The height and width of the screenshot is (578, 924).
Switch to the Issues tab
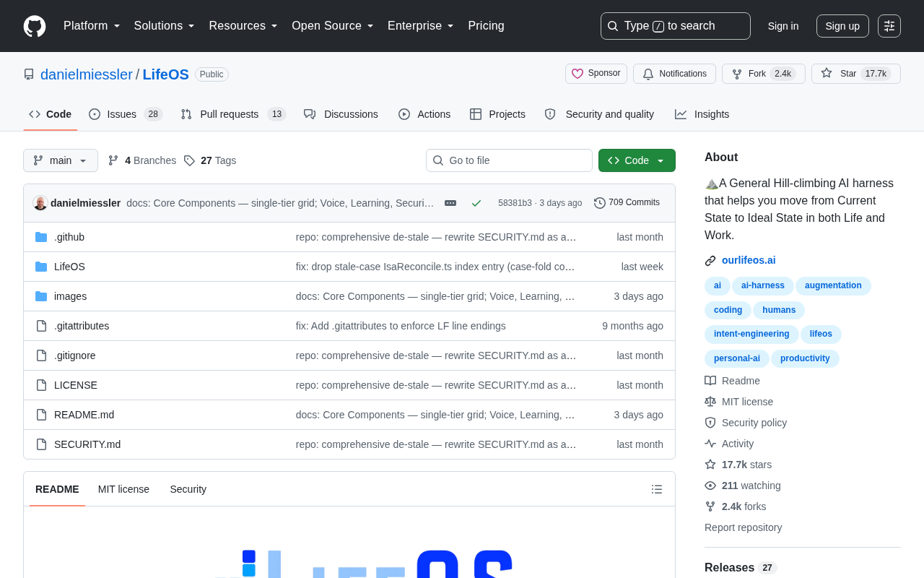[126, 114]
